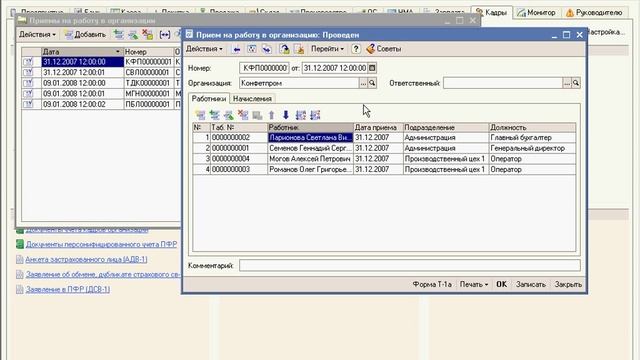Open the Монитор top tab
The height and width of the screenshot is (360, 640).
coord(536,13)
